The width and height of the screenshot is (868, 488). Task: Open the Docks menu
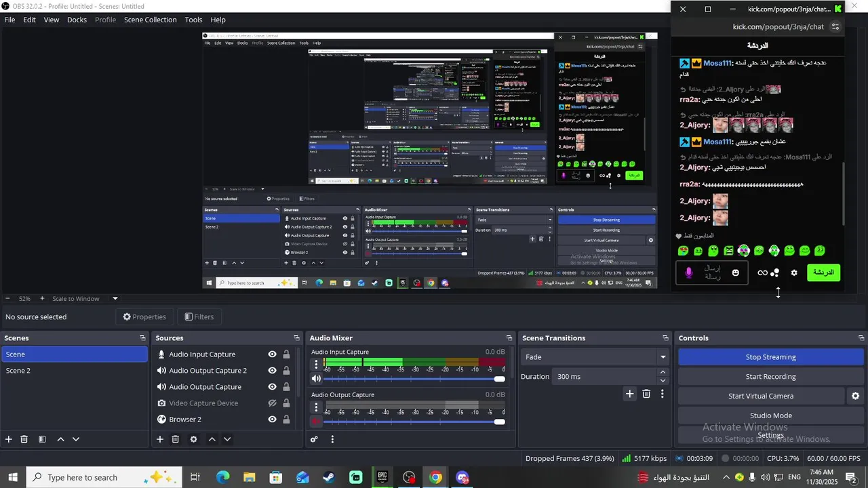pos(77,20)
